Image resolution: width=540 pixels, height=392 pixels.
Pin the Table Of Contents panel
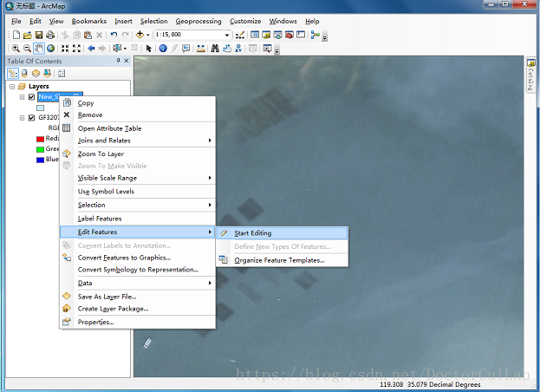click(x=118, y=61)
